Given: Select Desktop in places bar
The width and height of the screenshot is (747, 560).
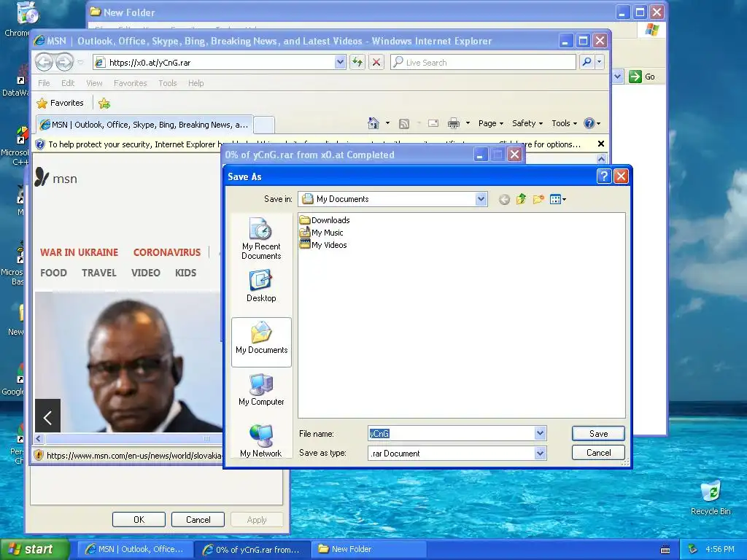Looking at the screenshot, I should [x=261, y=286].
